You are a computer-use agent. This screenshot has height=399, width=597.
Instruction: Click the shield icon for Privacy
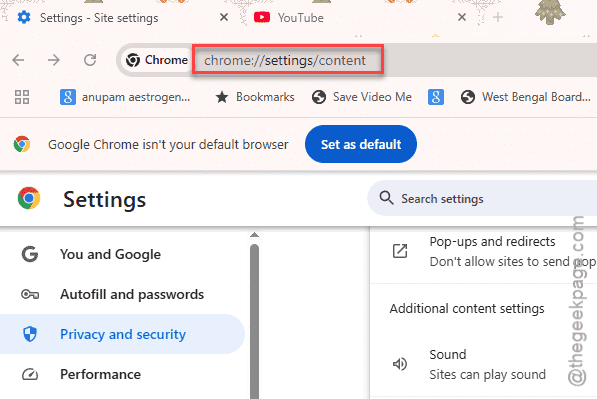30,334
